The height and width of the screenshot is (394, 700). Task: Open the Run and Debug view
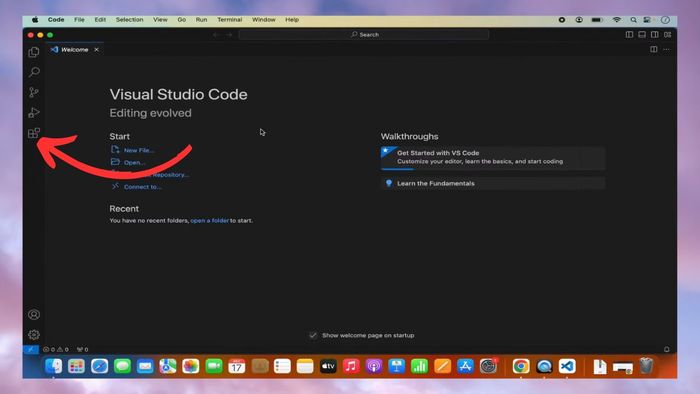point(34,112)
